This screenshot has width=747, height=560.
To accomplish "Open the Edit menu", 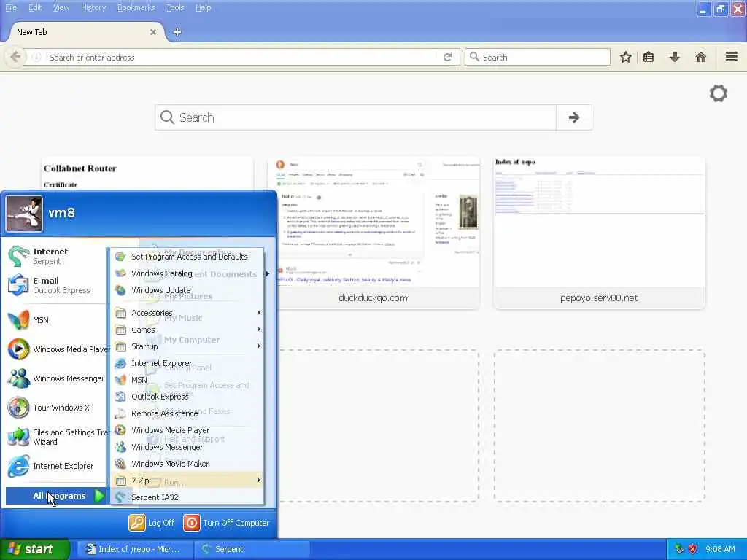I will (35, 7).
